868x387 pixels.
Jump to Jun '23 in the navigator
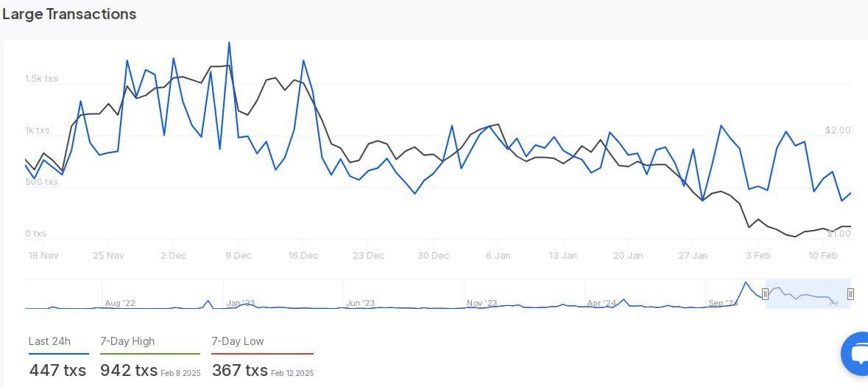click(360, 303)
